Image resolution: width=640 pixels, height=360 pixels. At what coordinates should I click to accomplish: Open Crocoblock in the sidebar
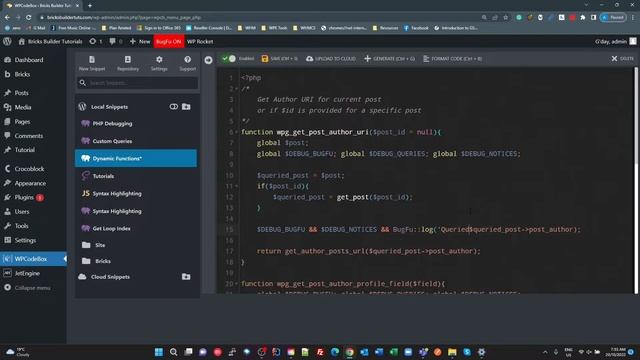click(33, 169)
